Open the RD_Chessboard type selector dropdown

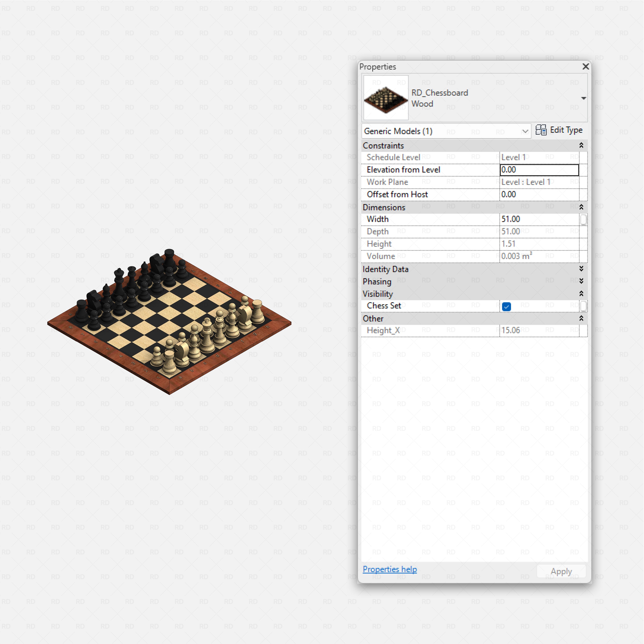584,98
